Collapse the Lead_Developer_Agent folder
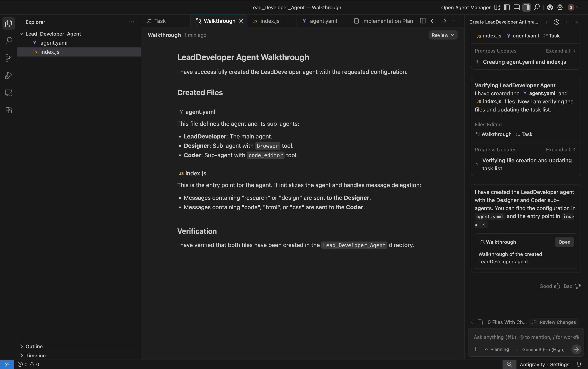Screen dimensions: 588x369 [21, 34]
